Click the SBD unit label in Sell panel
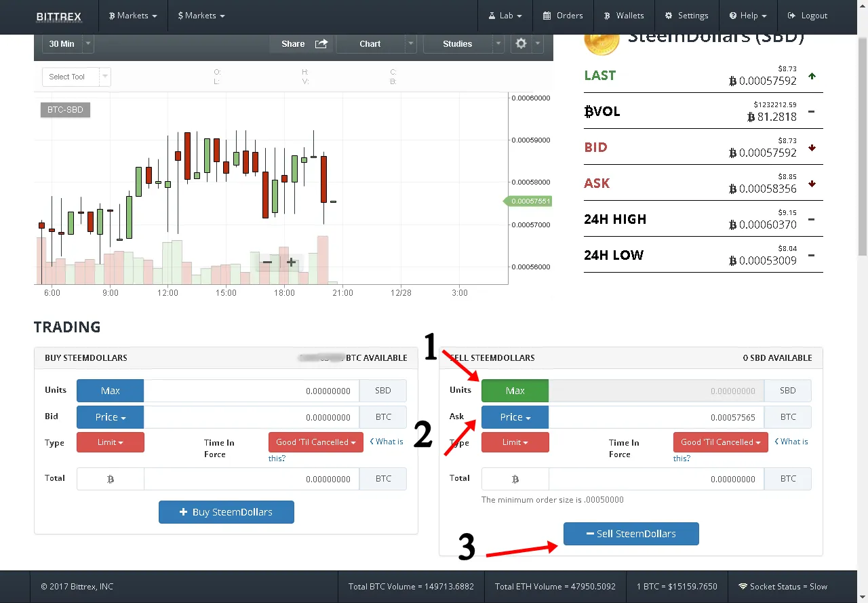This screenshot has width=868, height=603. tap(788, 391)
